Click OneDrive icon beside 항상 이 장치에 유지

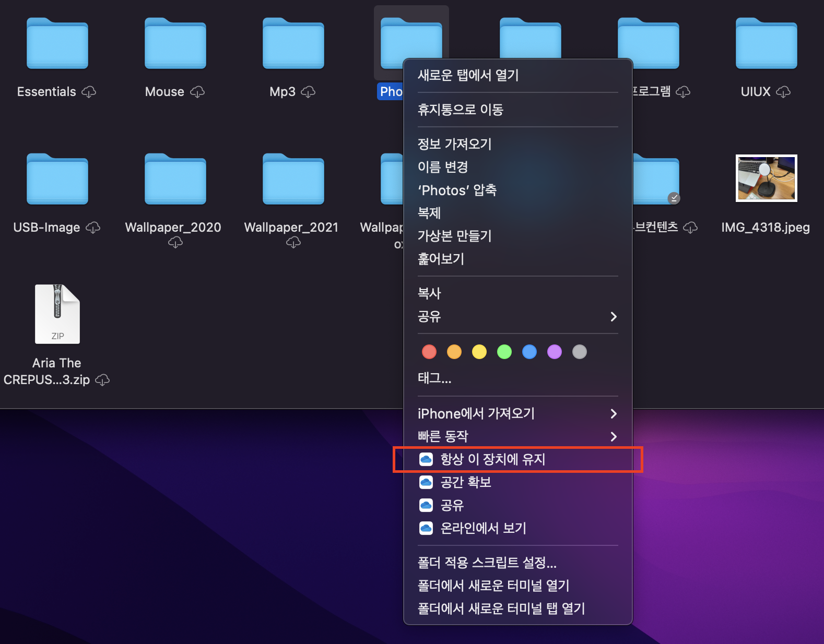tap(426, 459)
